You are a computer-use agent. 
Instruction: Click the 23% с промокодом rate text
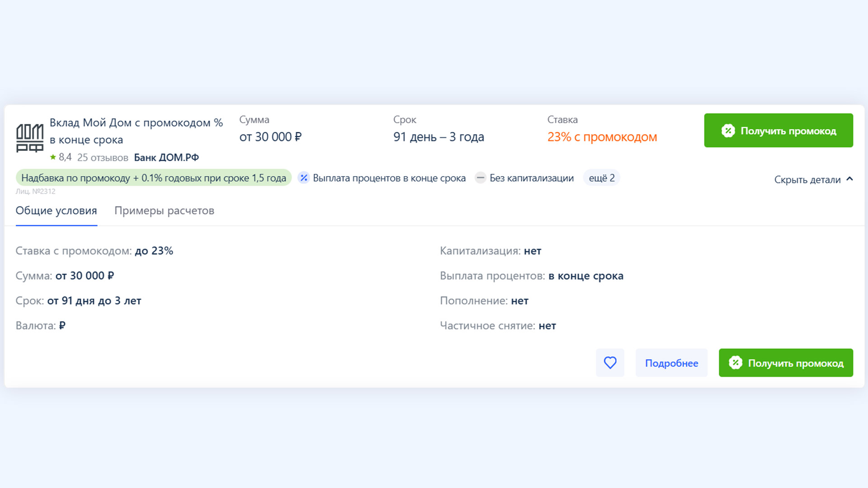[602, 137]
